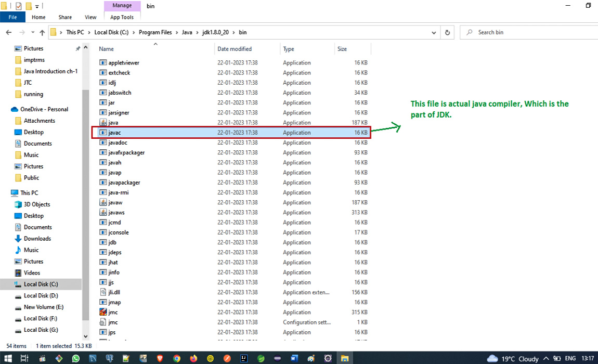
Task: Switch to the App Tools tab
Action: (122, 17)
